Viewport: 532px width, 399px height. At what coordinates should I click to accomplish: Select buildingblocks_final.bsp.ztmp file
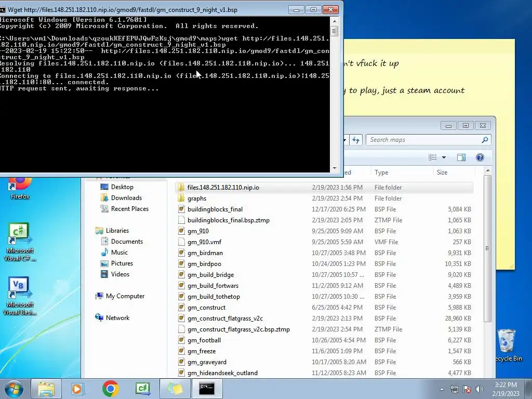tap(324, 220)
